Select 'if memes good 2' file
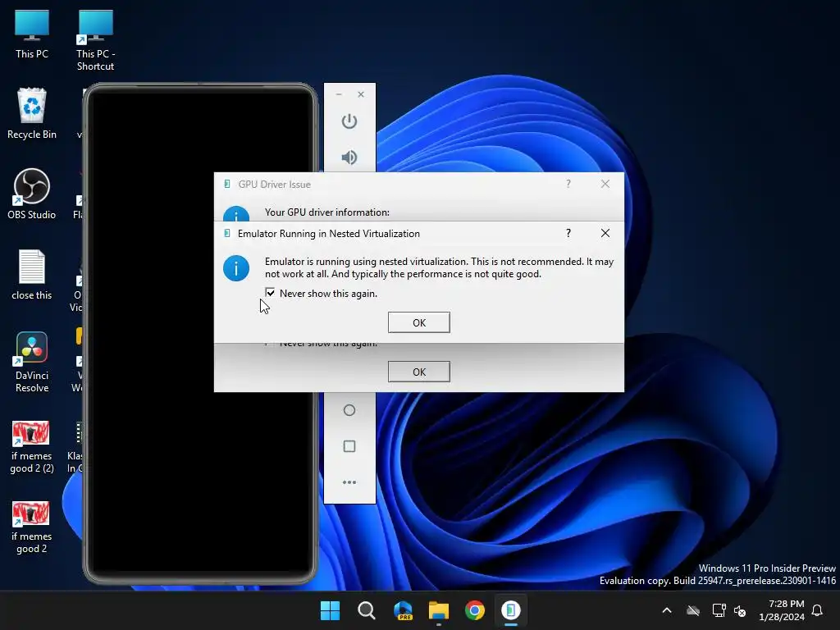 [x=32, y=527]
